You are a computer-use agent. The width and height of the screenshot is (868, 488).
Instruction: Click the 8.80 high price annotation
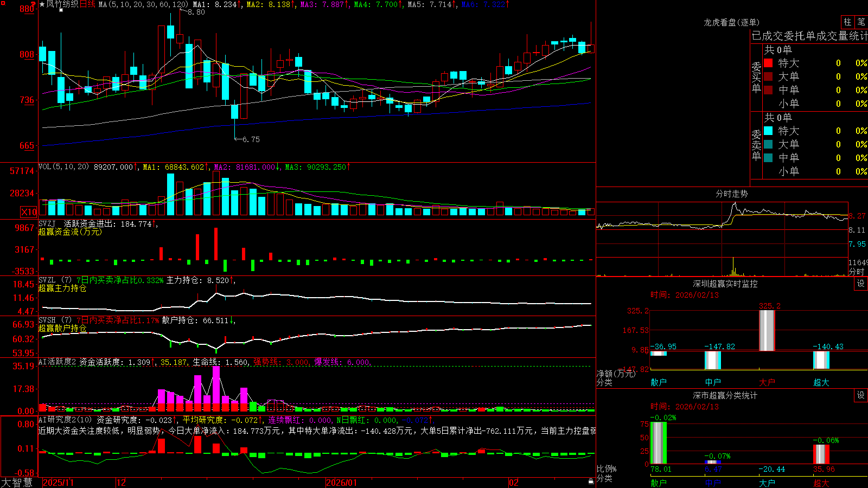pos(196,12)
